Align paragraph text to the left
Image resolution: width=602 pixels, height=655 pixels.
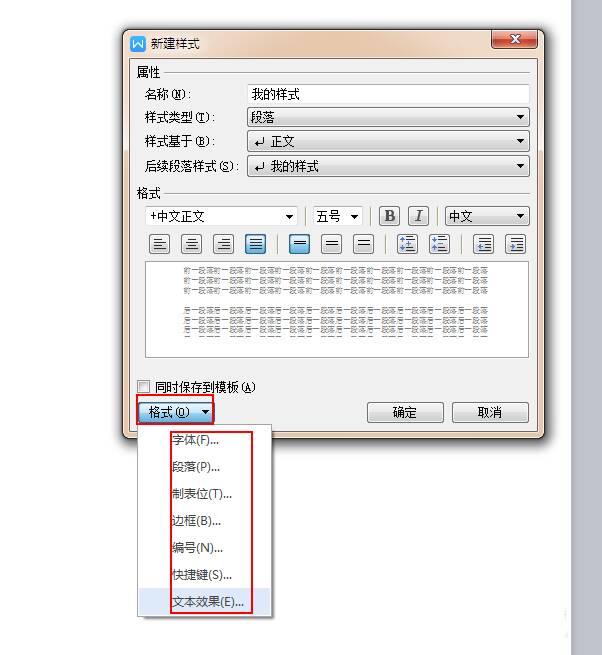[x=160, y=244]
